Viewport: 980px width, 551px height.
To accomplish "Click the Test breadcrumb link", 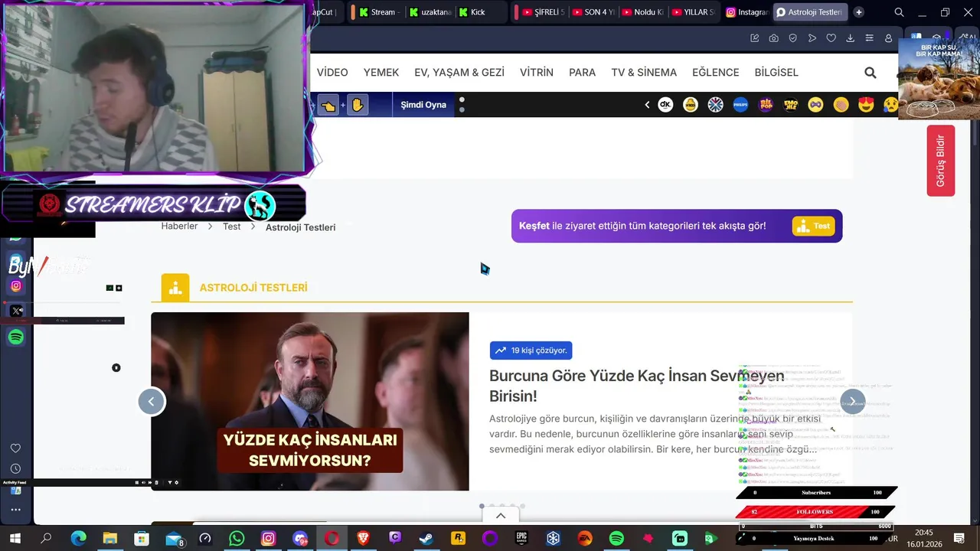I will tap(231, 227).
